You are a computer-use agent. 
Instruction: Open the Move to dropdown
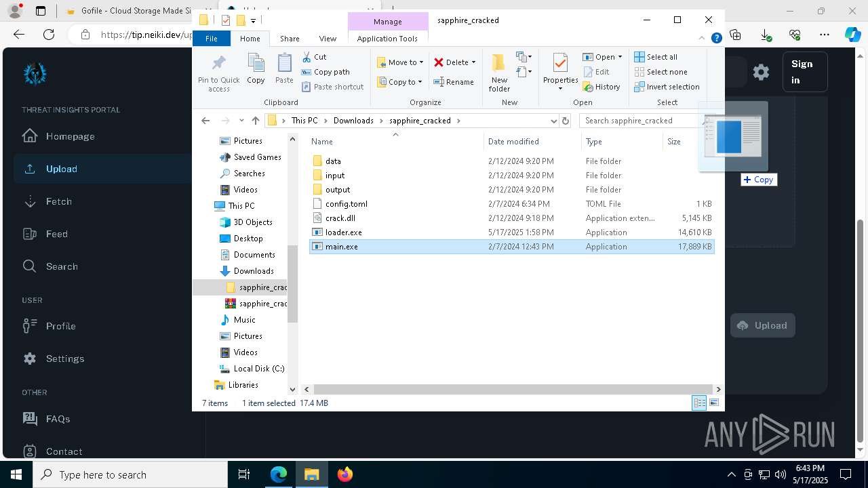(x=401, y=62)
